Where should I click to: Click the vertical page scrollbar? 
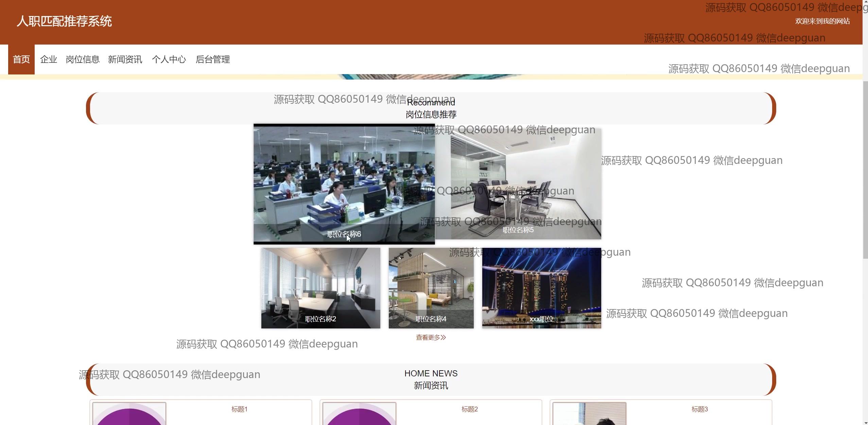pyautogui.click(x=865, y=170)
